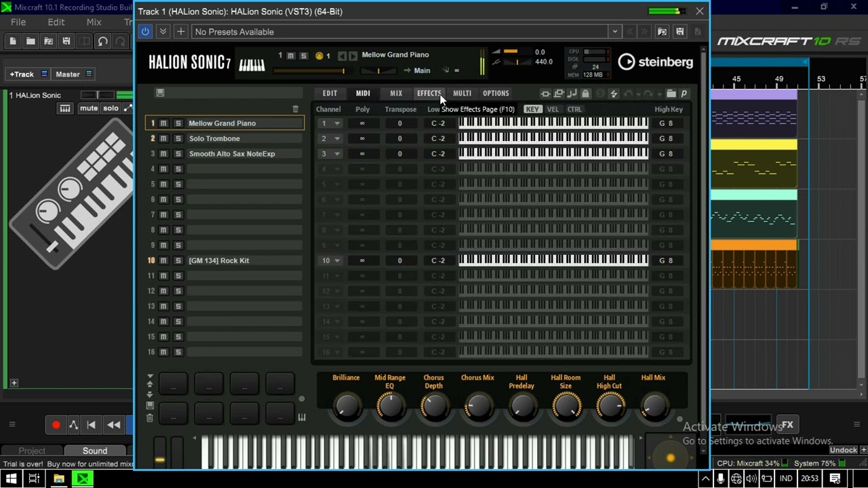Open channel dropdown for slot 10
The width and height of the screenshot is (868, 488).
coord(336,260)
